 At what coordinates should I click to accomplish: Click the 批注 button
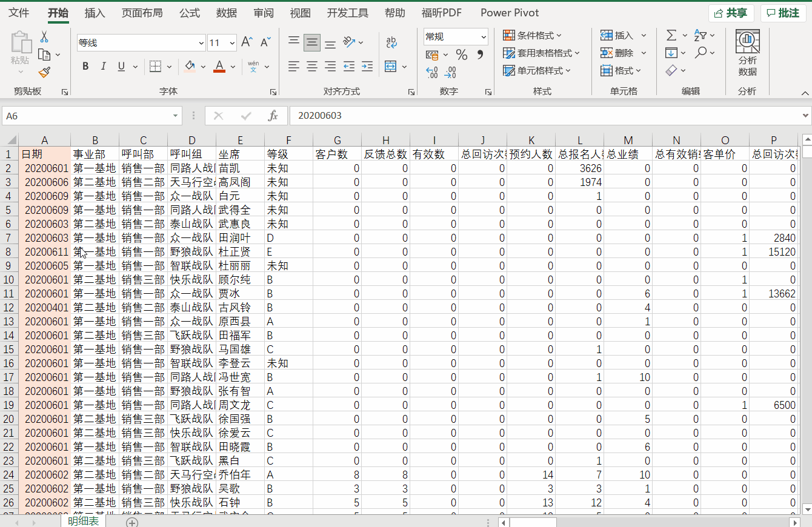tap(784, 13)
